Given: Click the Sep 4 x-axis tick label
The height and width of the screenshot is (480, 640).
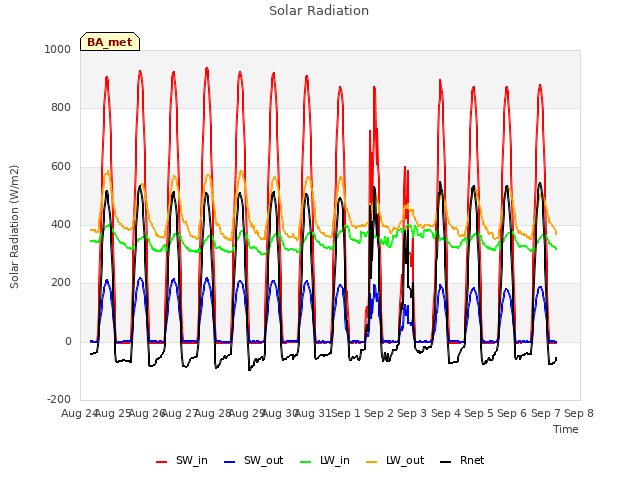Looking at the screenshot, I should 445,413.
